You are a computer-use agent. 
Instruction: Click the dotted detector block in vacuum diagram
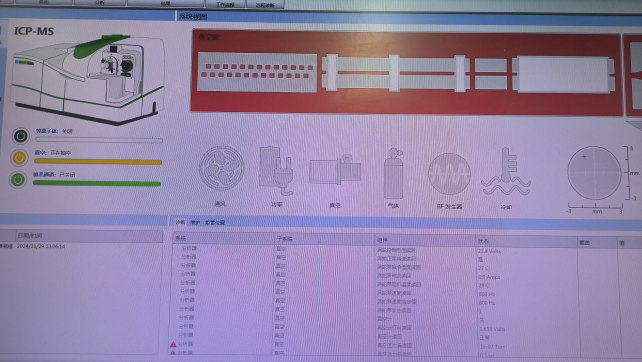pos(257,72)
